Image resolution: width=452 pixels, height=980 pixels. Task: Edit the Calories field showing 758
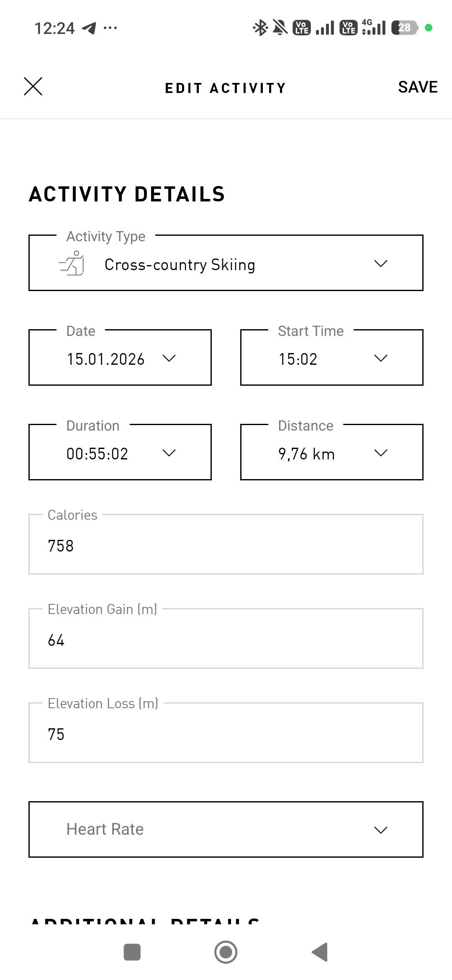point(226,544)
